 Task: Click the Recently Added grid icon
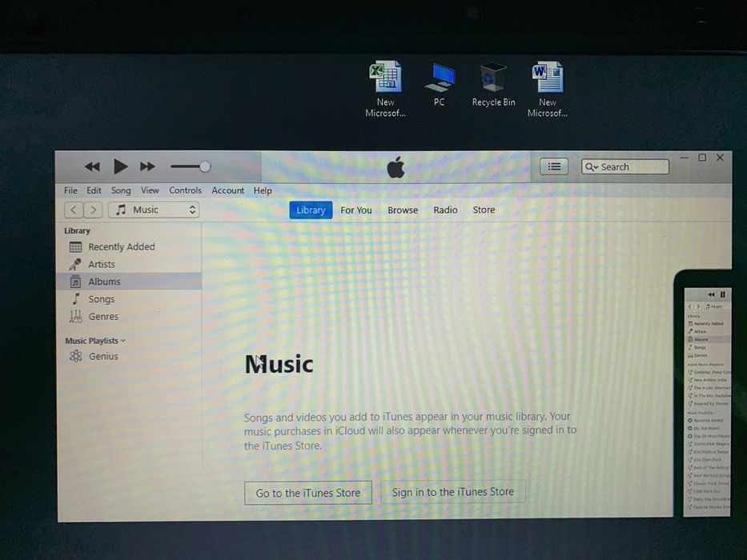[x=76, y=247]
